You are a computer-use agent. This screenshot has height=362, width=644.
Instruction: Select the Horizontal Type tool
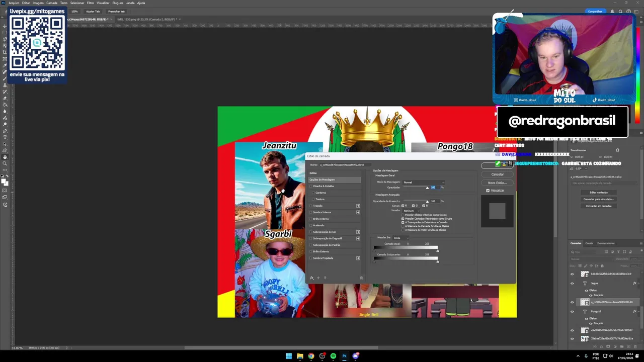[5, 137]
